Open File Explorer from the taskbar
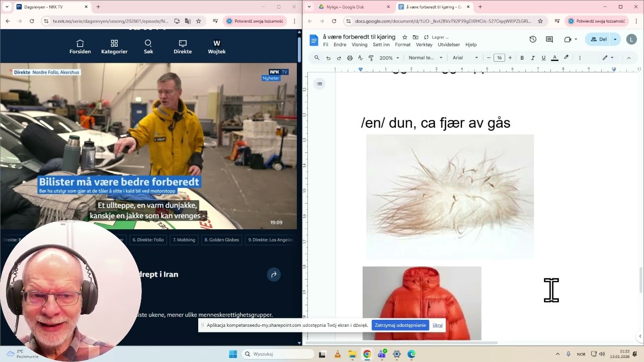644x362 pixels. point(352,354)
